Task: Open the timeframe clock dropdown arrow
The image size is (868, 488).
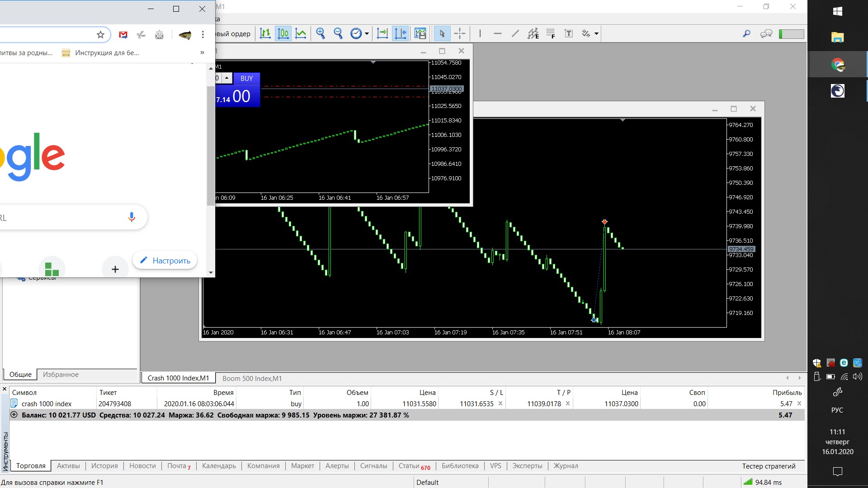Action: pyautogui.click(x=367, y=34)
